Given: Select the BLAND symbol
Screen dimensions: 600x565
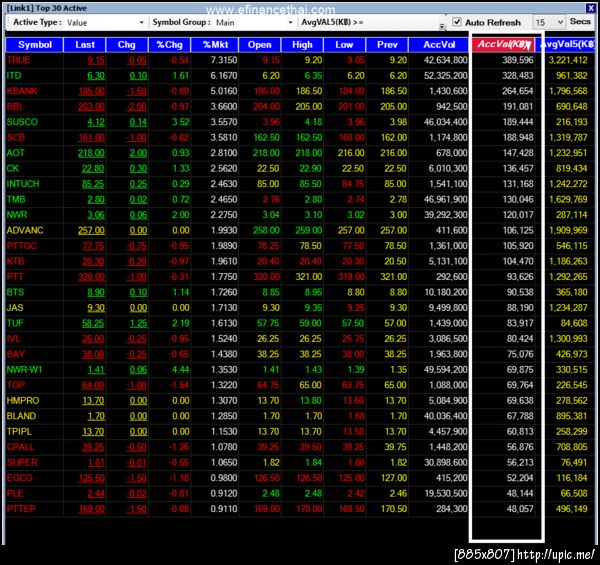Looking at the screenshot, I should coord(21,416).
